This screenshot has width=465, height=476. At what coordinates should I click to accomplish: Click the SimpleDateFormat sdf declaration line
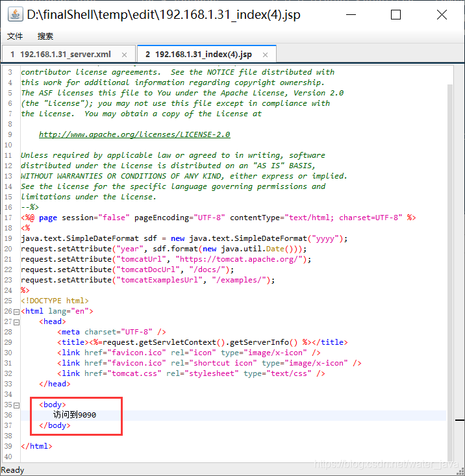[x=184, y=238]
